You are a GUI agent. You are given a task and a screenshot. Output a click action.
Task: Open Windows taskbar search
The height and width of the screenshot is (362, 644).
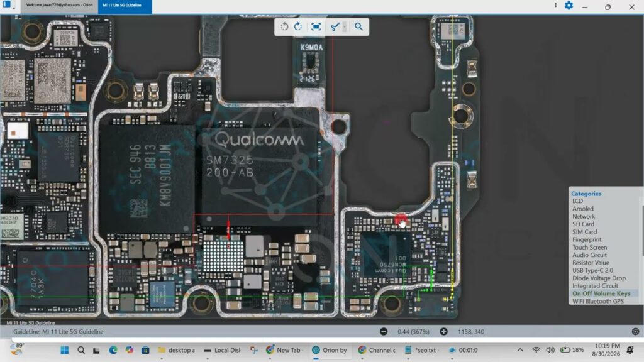click(x=81, y=350)
